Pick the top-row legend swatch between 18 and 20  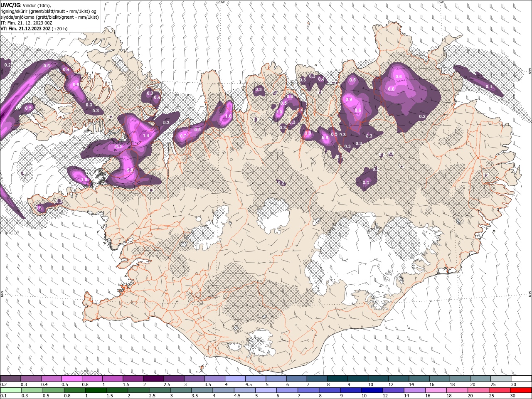tap(461, 379)
